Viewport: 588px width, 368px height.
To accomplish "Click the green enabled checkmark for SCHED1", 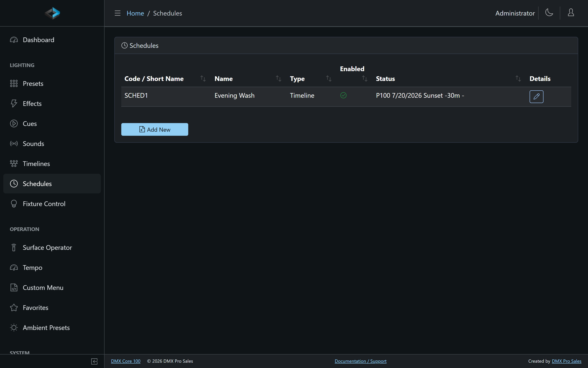I will (x=343, y=95).
